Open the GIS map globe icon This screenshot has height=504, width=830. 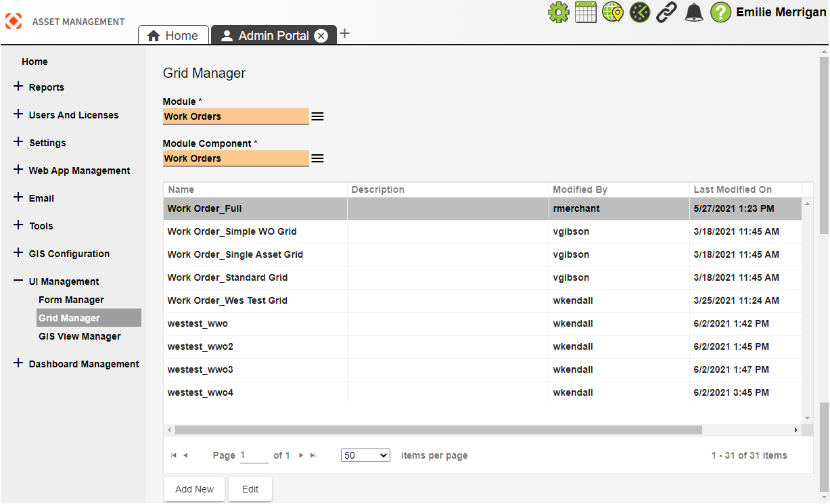612,12
